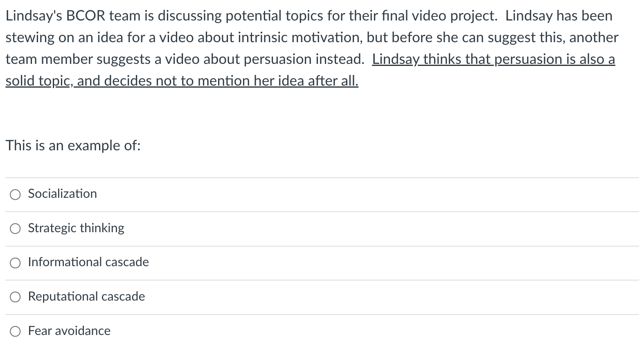Click the question prompt text
The height and width of the screenshot is (353, 644).
coord(73,145)
